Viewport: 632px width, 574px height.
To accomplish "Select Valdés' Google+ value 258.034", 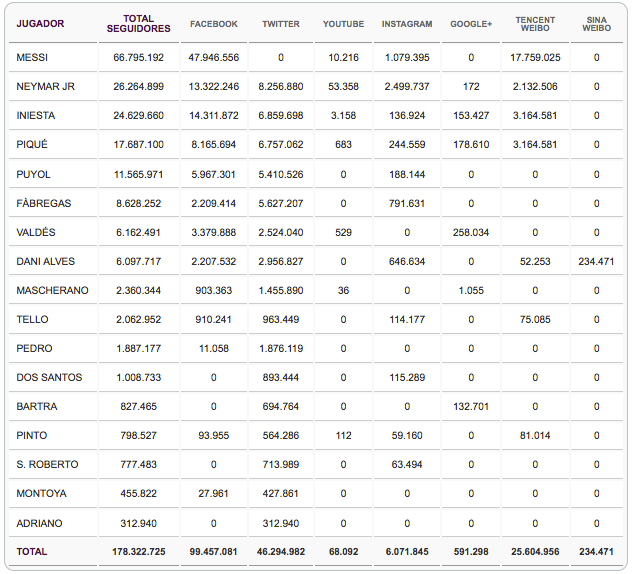I will (471, 233).
